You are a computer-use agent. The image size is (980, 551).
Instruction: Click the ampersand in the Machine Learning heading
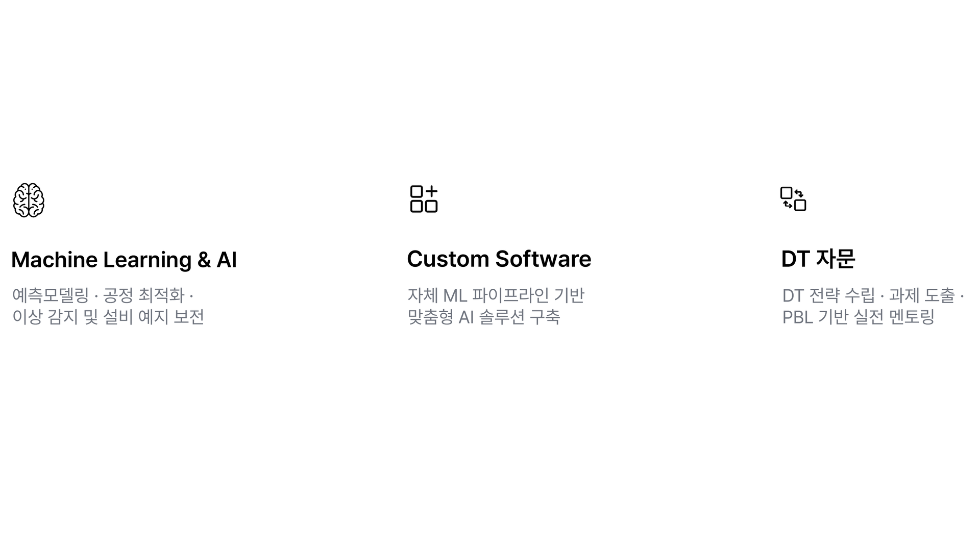[204, 260]
